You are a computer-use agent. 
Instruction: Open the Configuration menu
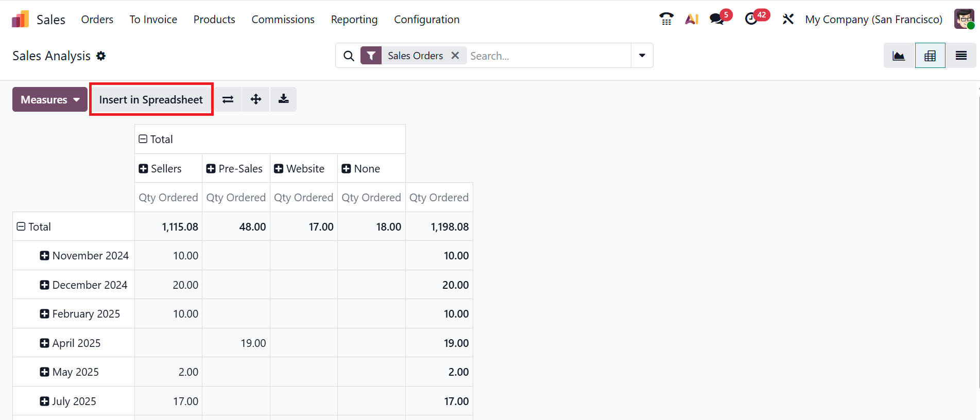point(426,20)
